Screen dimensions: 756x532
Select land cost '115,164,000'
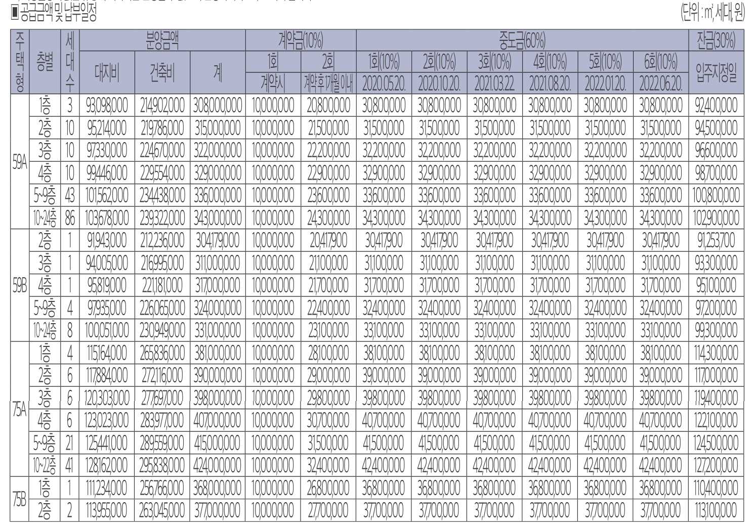[107, 352]
